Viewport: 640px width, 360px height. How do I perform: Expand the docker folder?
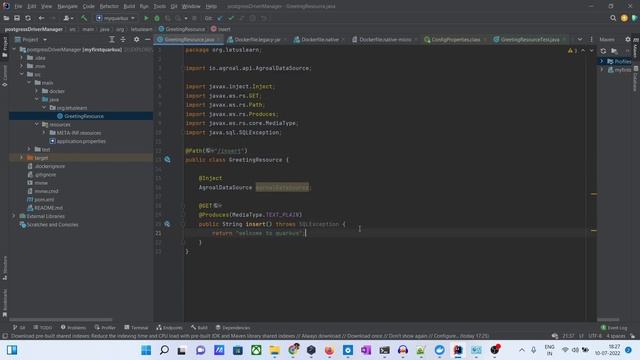click(37, 91)
